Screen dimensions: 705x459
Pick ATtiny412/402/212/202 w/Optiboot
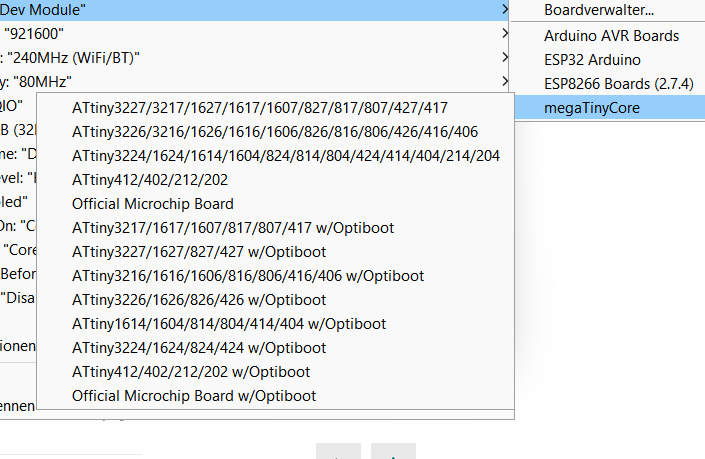(x=275, y=372)
